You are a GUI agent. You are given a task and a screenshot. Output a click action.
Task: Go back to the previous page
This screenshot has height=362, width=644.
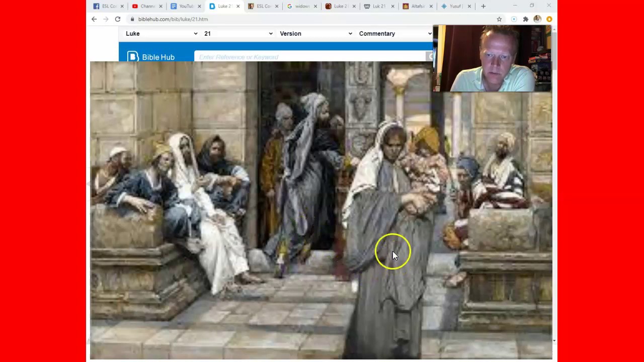click(94, 19)
